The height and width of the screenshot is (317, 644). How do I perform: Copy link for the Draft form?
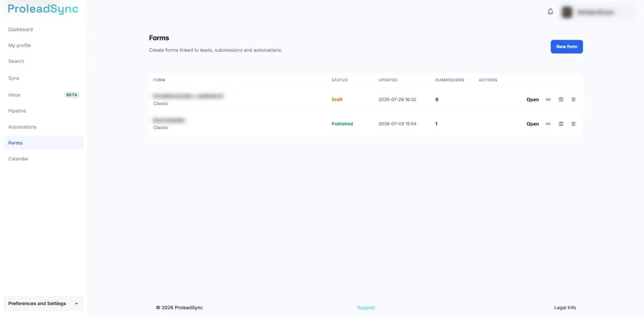pos(548,100)
